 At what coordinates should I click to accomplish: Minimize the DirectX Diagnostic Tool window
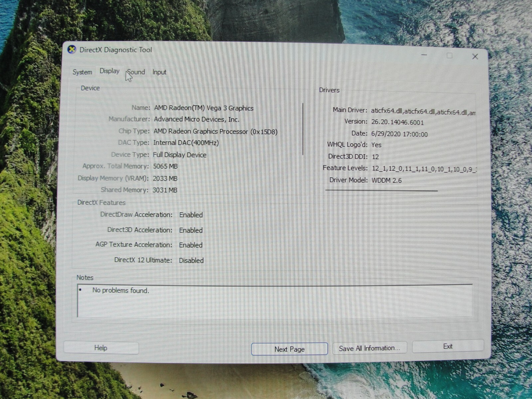coord(424,55)
